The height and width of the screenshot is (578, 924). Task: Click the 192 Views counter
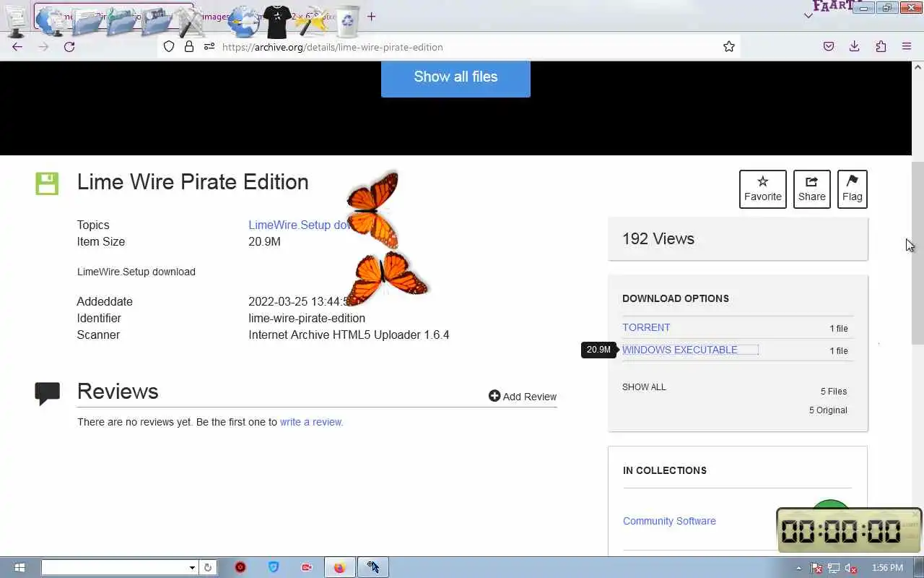point(658,239)
